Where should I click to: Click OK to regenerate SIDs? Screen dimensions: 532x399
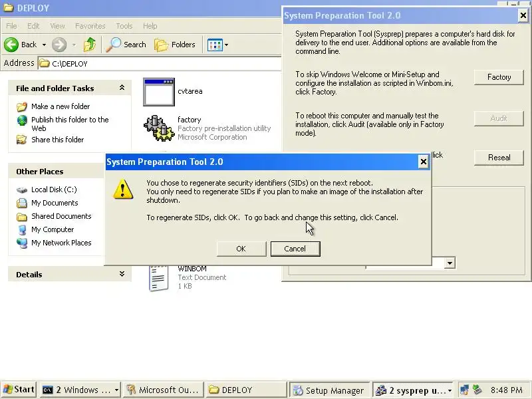[x=241, y=249]
